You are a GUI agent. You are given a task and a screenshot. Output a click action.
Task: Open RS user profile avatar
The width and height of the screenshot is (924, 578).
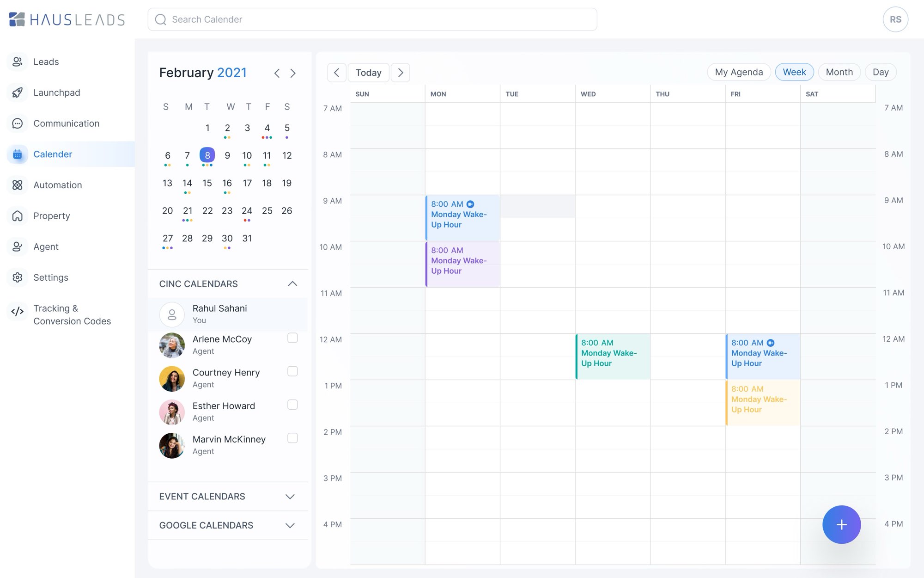tap(895, 19)
